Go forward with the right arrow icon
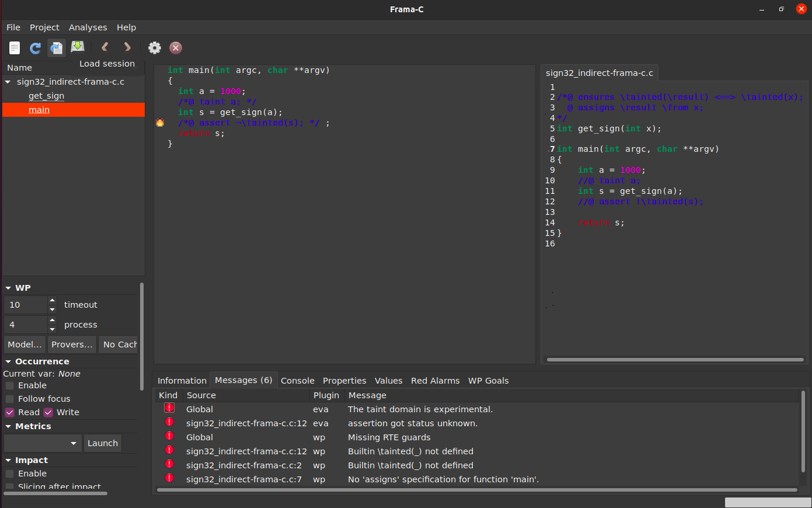 tap(127, 47)
